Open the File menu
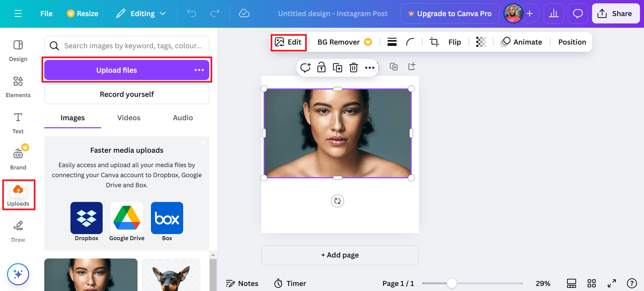644x291 pixels. click(46, 14)
